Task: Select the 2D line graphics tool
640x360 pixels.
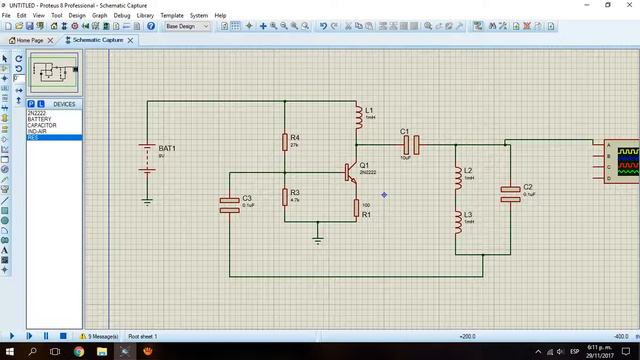Action: pyautogui.click(x=5, y=201)
